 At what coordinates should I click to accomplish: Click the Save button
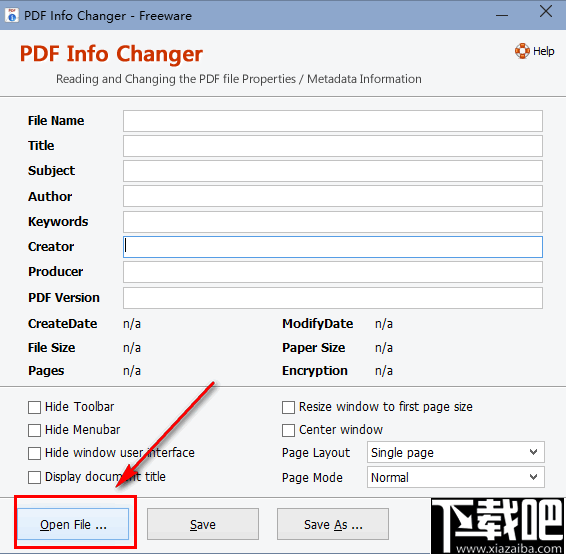pyautogui.click(x=203, y=524)
